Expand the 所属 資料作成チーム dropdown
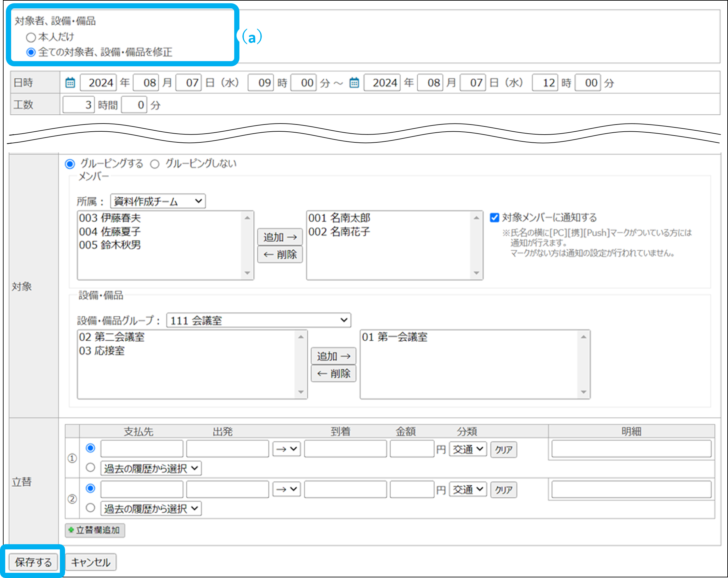Image resolution: width=728 pixels, height=578 pixels. (158, 202)
